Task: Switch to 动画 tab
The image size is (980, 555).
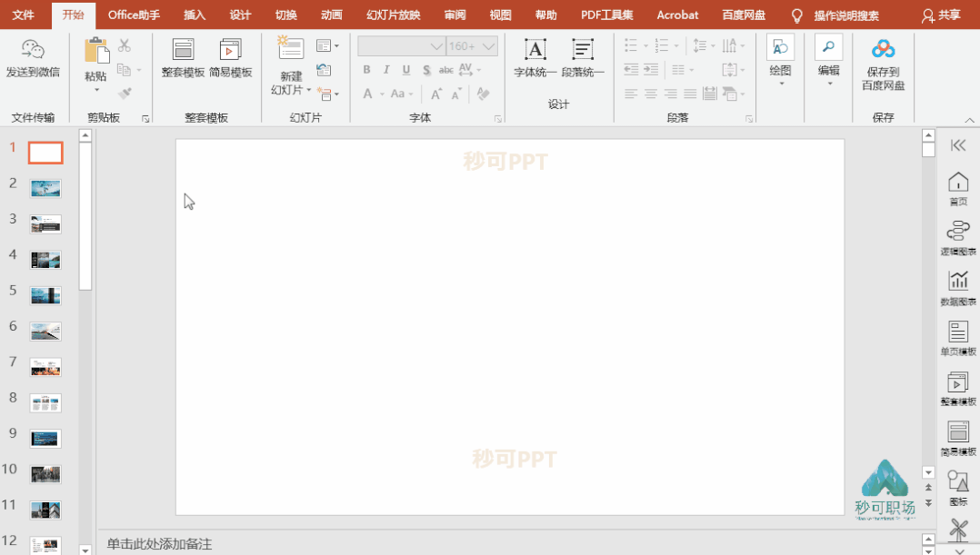Action: [331, 15]
